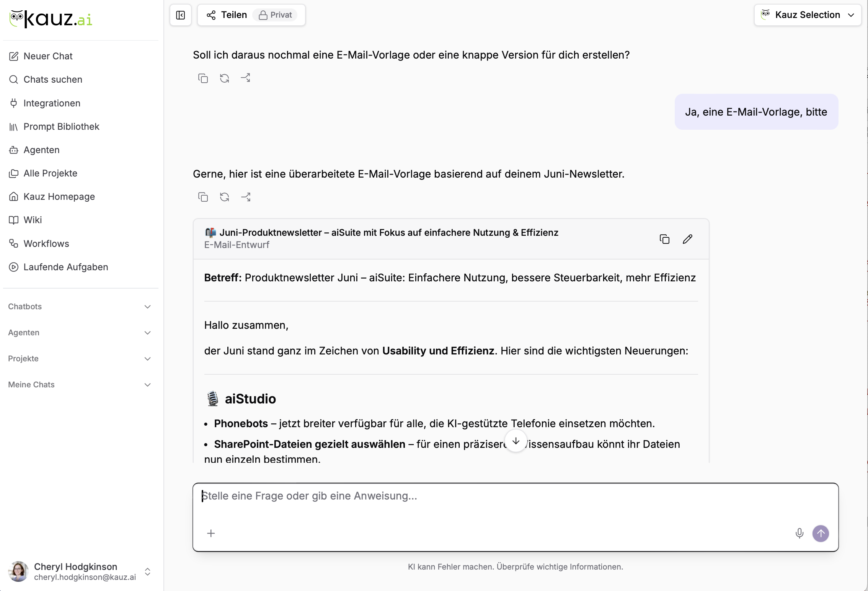The image size is (868, 591).
Task: Click the library icon beside Prompt Bibliothek
Action: click(x=14, y=127)
